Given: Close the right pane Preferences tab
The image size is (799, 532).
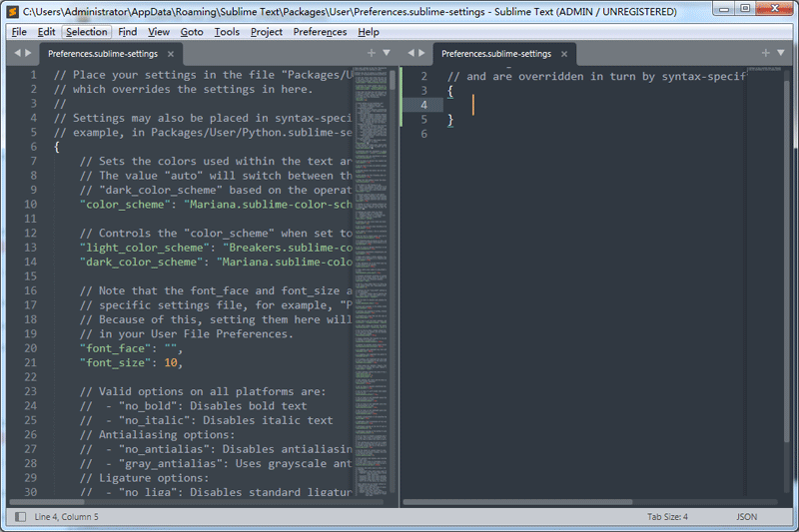Looking at the screenshot, I should pos(564,54).
